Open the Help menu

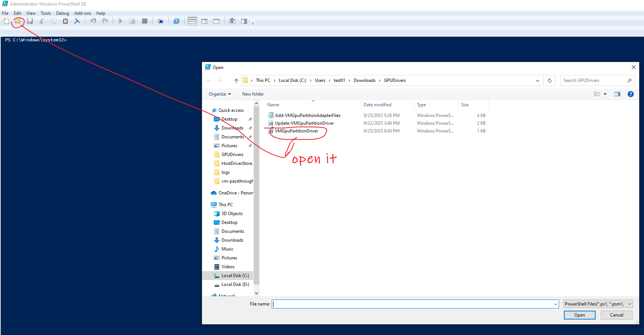click(101, 13)
